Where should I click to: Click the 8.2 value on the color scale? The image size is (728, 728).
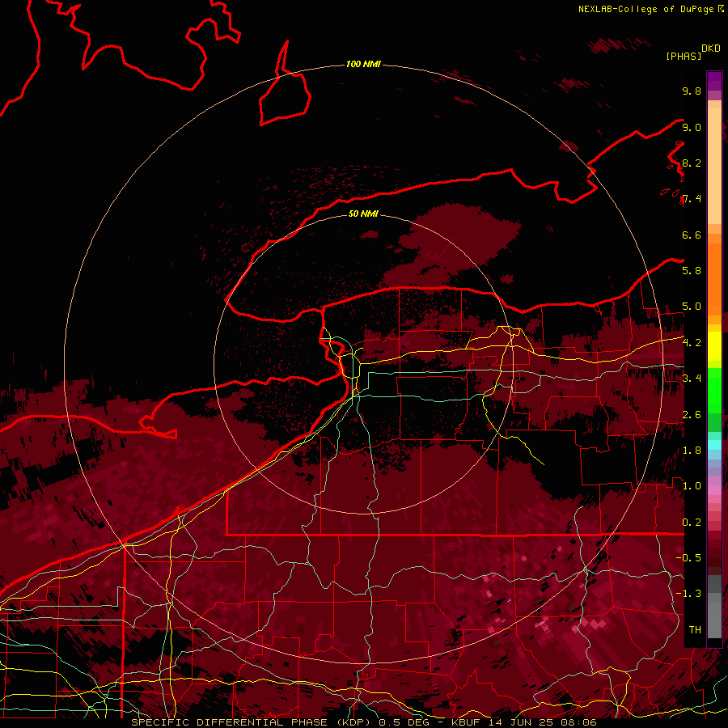coord(692,163)
